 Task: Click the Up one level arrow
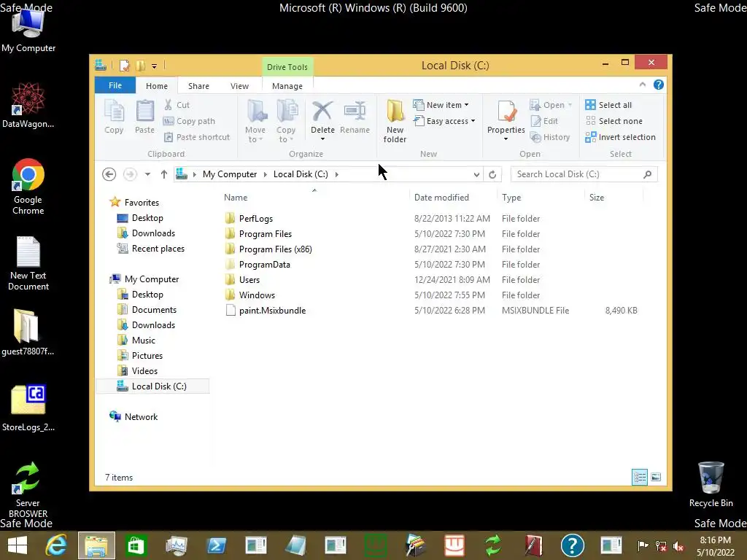(x=164, y=174)
